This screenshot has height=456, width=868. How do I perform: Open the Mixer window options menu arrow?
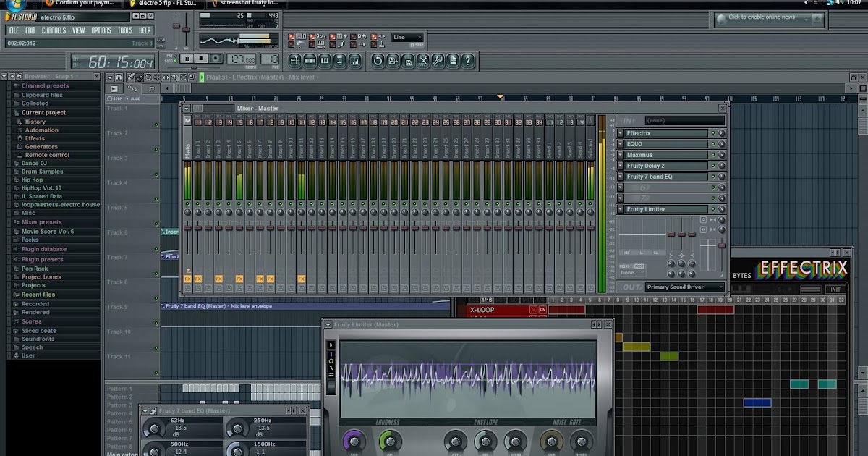(x=187, y=109)
